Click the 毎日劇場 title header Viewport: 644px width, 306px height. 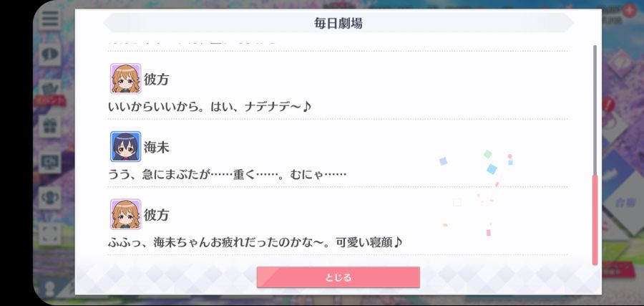pyautogui.click(x=338, y=23)
